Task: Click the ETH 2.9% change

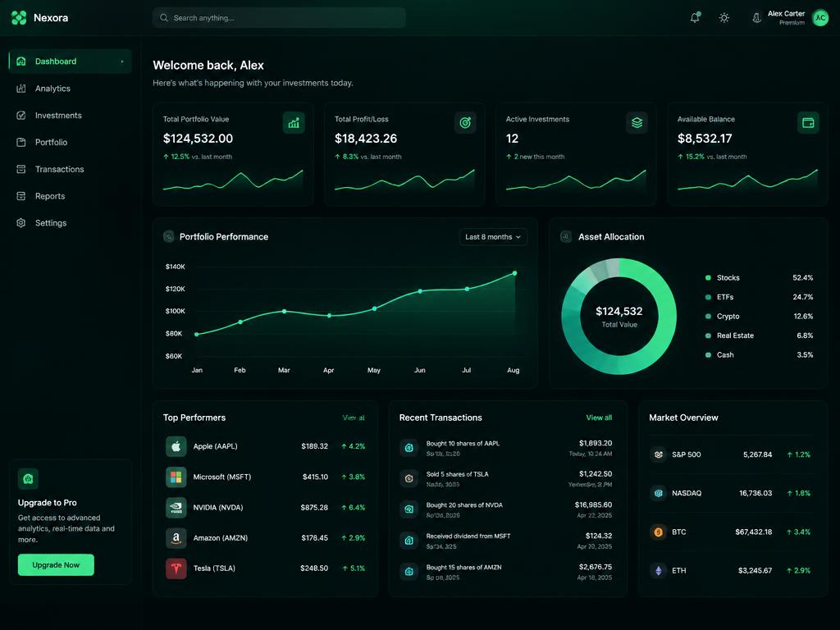Action: pos(798,571)
